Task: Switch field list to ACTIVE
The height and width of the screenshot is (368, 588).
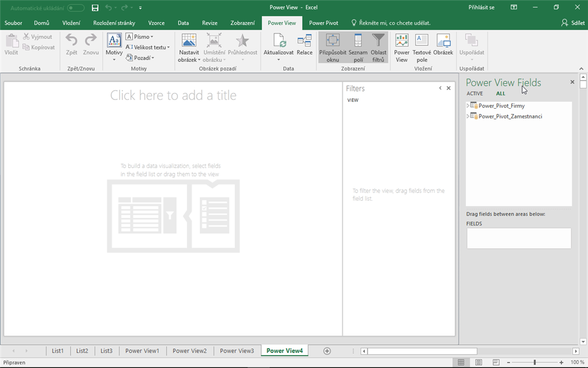Action: pyautogui.click(x=475, y=94)
